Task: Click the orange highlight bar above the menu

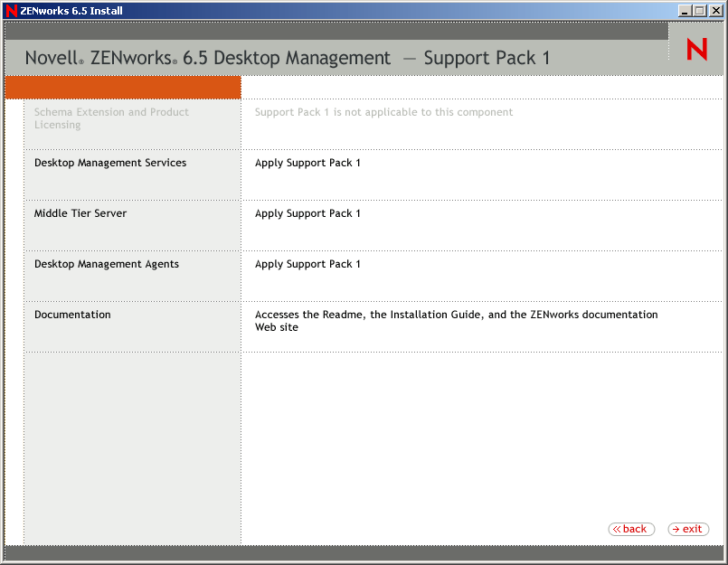Action: pyautogui.click(x=122, y=88)
